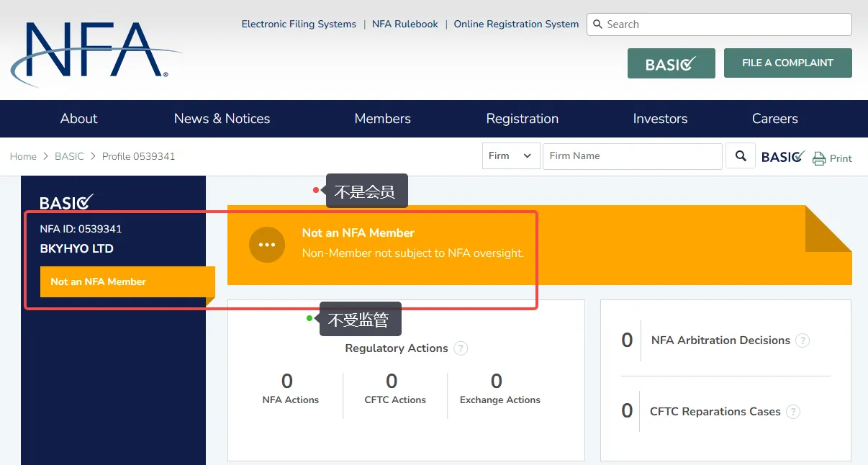Open the Investors menu
The height and width of the screenshot is (465, 868).
[660, 119]
